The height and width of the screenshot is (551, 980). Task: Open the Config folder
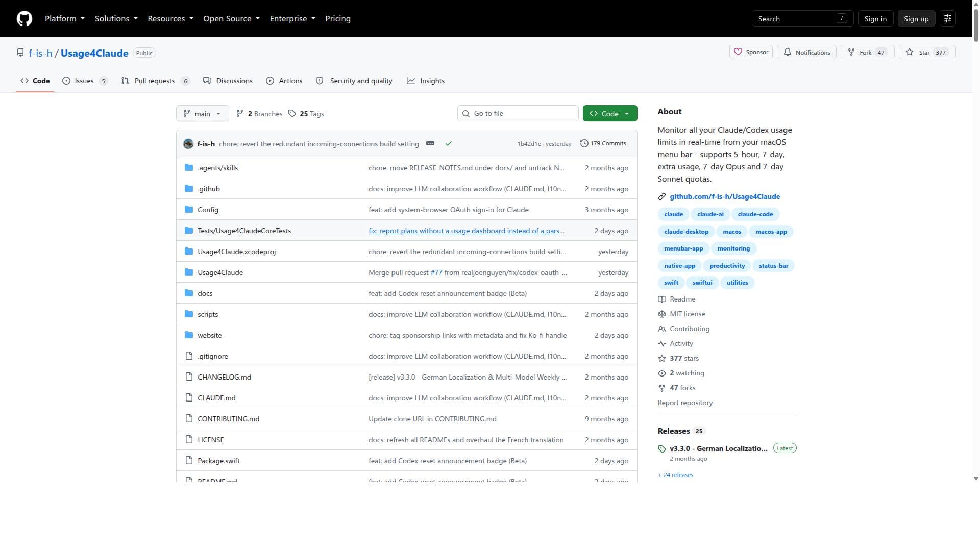(x=208, y=210)
